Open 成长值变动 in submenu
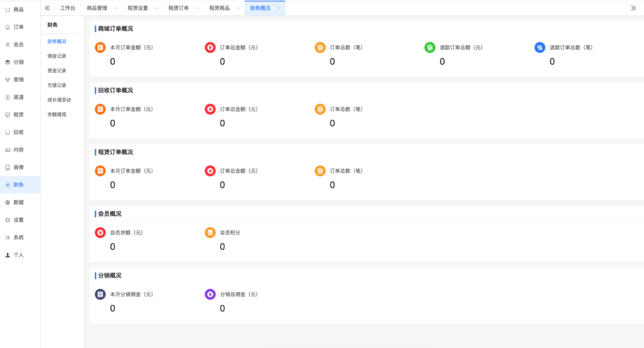The image size is (644, 348). (59, 100)
